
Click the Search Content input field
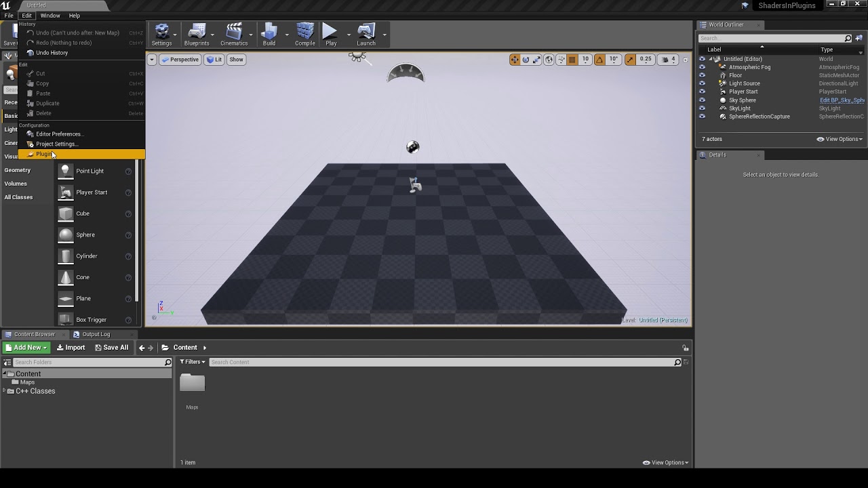(x=441, y=362)
